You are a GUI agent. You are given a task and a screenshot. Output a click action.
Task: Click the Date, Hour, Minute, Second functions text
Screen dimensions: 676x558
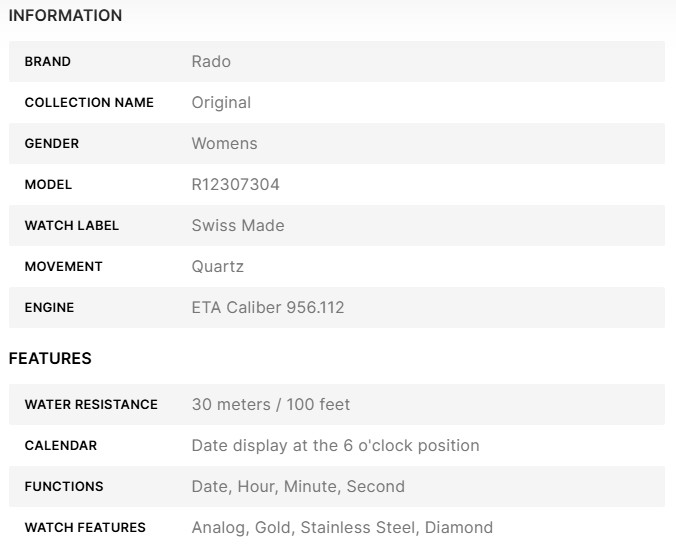pyautogui.click(x=298, y=487)
